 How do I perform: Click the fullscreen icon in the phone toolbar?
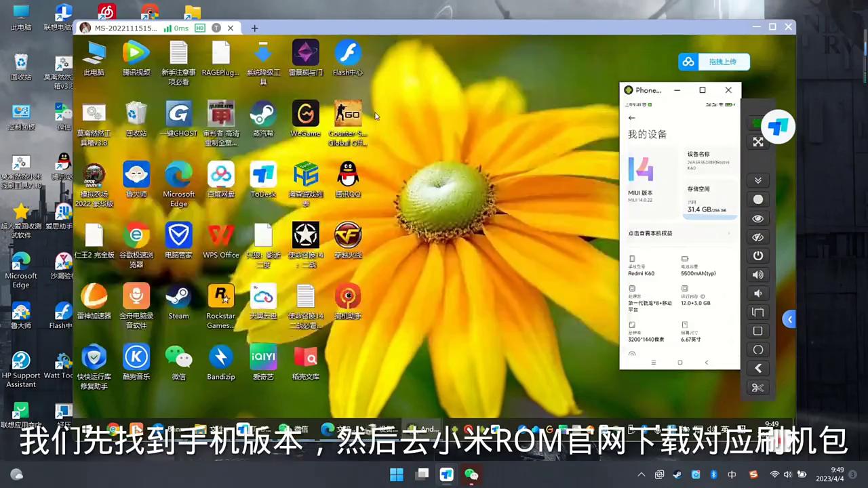click(758, 142)
